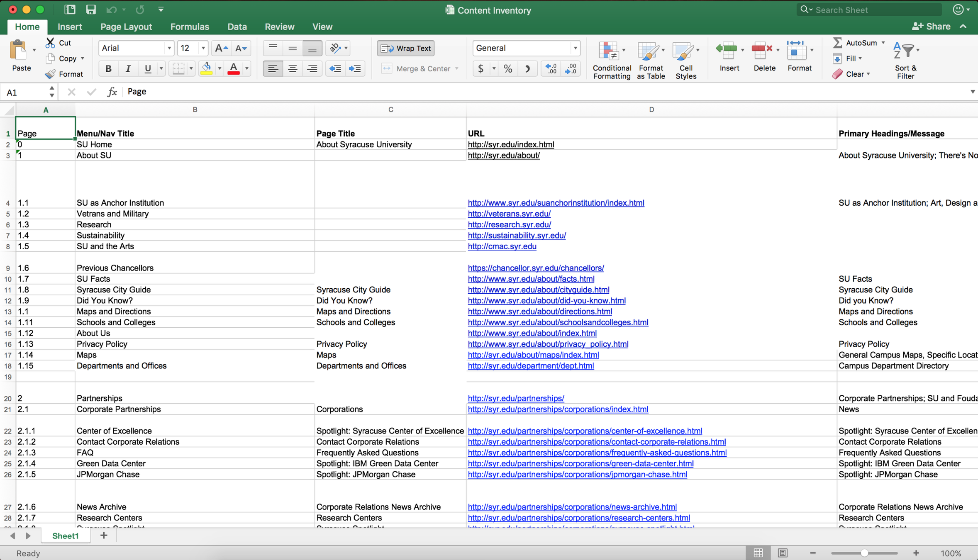Toggle the Wrap Text button
Screen dimensions: 978x560
406,48
